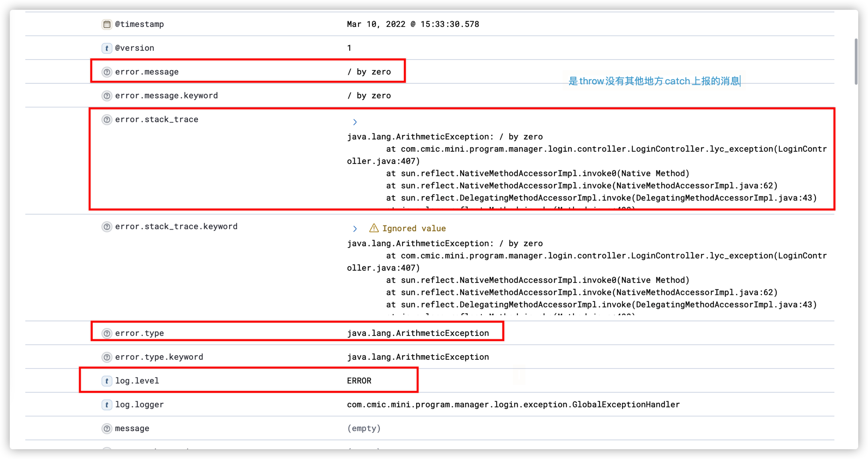Image resolution: width=868 pixels, height=459 pixels.
Task: Click unknown-type icon next to error.message.keyword
Action: pos(107,96)
